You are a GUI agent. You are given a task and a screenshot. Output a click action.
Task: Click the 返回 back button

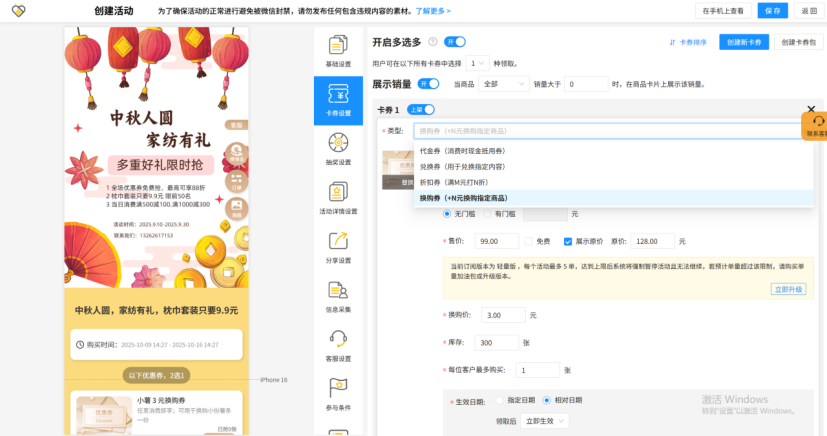pos(809,11)
